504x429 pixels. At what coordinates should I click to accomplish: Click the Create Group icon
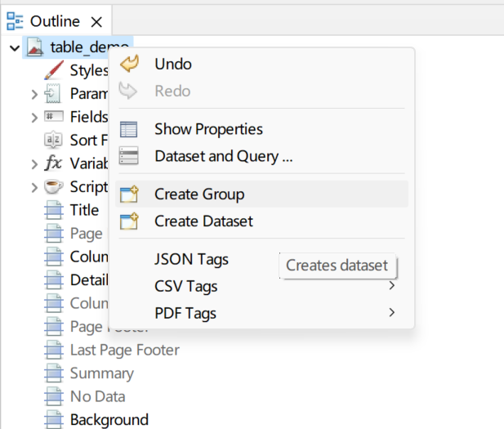(x=129, y=194)
